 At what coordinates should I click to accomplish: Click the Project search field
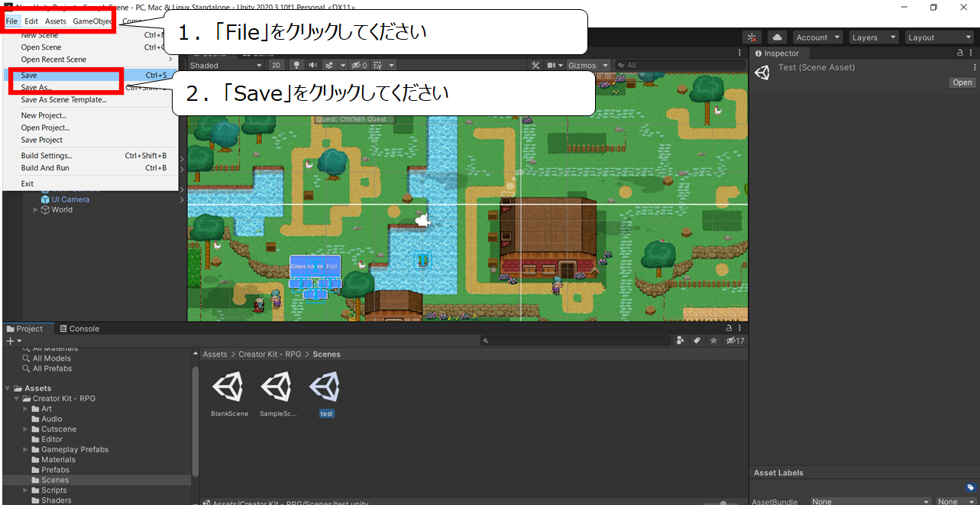[x=576, y=341]
